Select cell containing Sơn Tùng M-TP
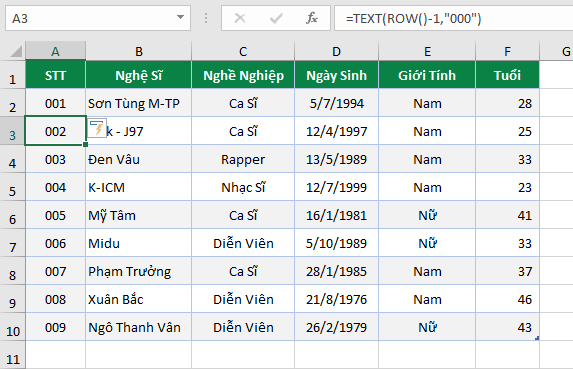573x369 pixels. pyautogui.click(x=138, y=103)
